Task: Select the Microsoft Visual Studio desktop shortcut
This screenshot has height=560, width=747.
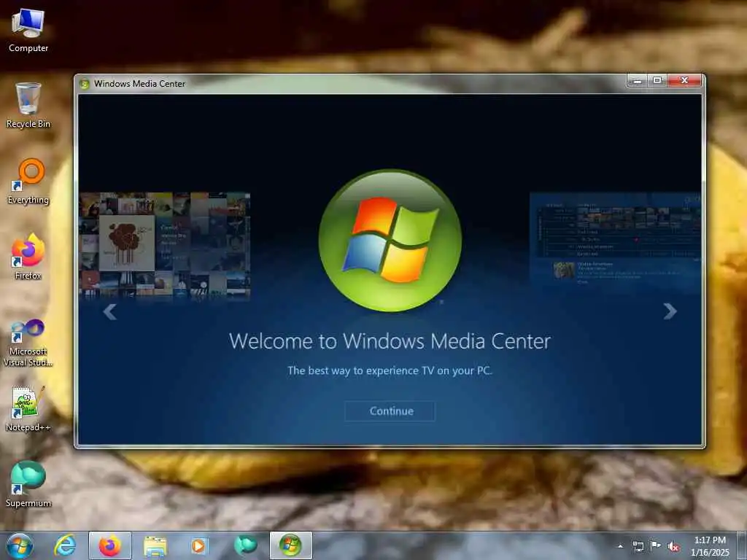Action: tap(28, 343)
